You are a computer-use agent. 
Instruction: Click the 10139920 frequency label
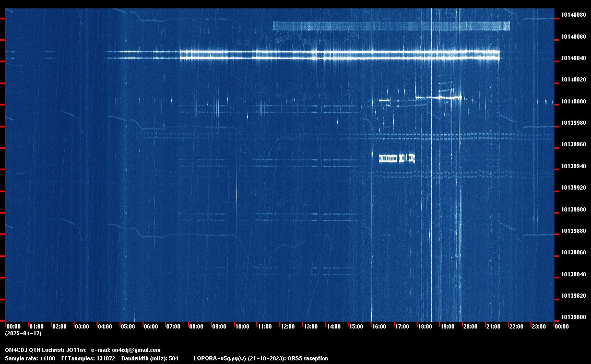coord(574,188)
